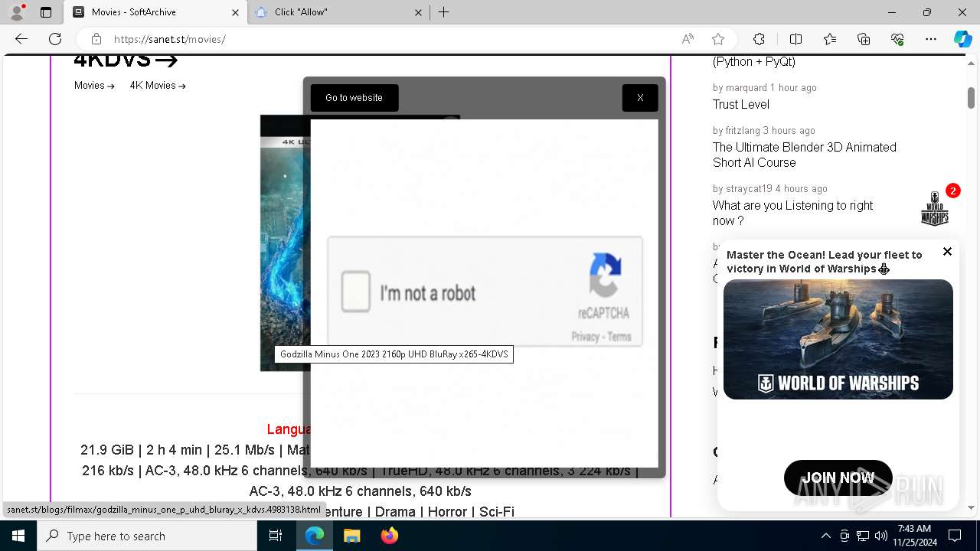Open the browser profile icon
Screen dimensions: 980x551
(16, 12)
